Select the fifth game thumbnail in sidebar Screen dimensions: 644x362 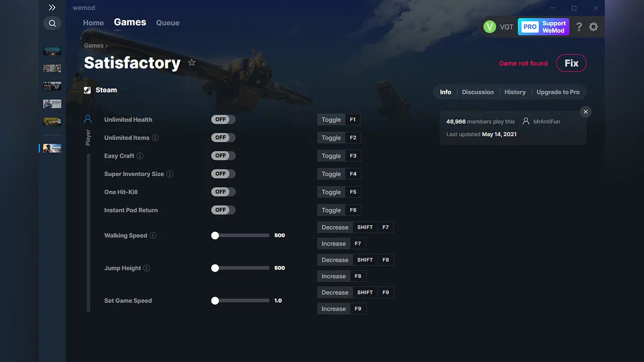tap(52, 122)
